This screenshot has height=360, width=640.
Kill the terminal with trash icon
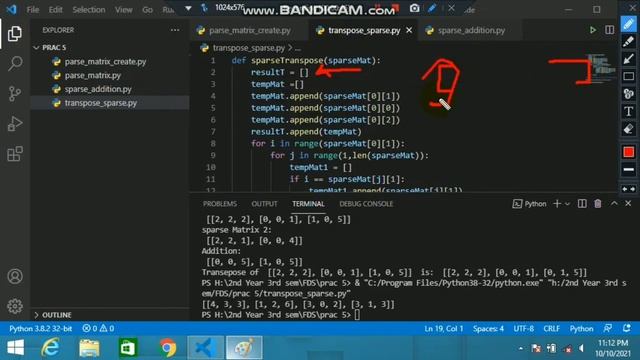point(598,204)
